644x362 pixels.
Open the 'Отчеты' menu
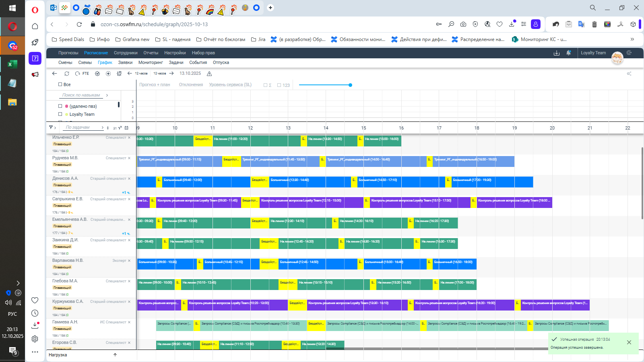click(x=151, y=53)
